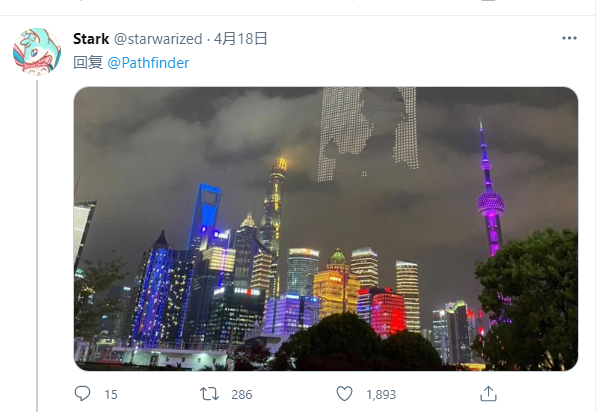The image size is (598, 412).
Task: Click the 286 retweets count
Action: point(242,394)
